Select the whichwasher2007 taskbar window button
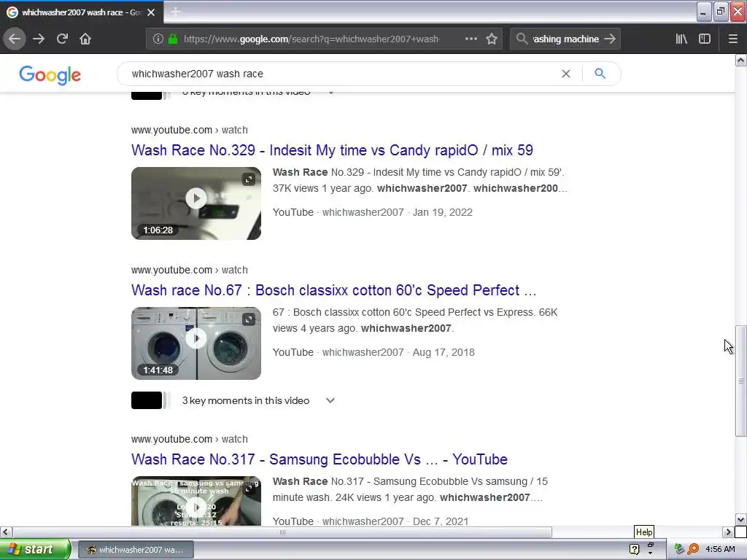Screen dimensions: 747x560 pos(136,550)
